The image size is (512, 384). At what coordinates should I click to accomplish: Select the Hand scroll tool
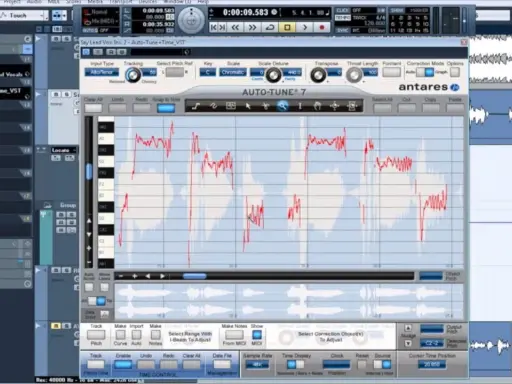point(317,106)
